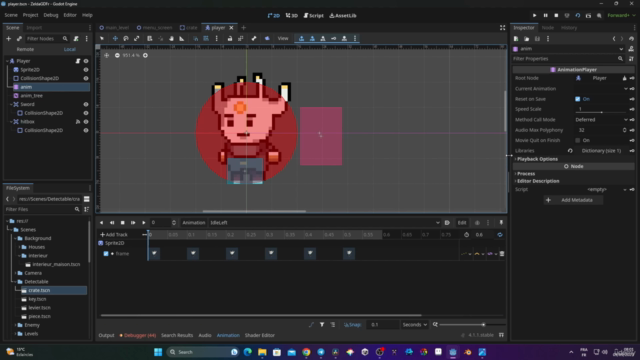Zoom out the viewport with minus icon

(x=117, y=55)
